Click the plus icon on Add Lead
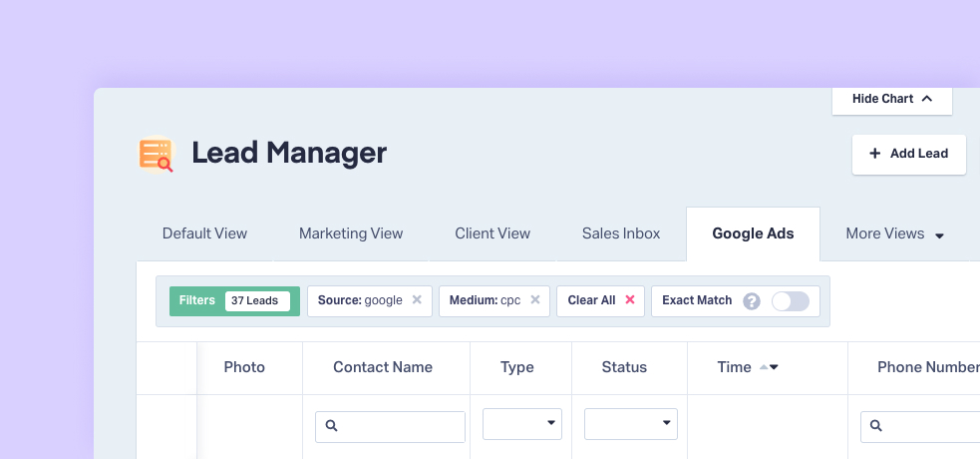Image resolution: width=980 pixels, height=459 pixels. pyautogui.click(x=875, y=154)
